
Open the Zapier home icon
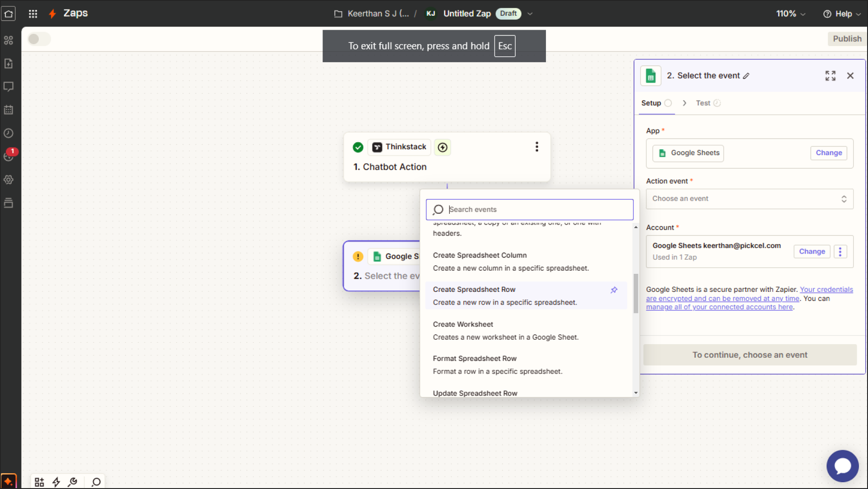(9, 14)
